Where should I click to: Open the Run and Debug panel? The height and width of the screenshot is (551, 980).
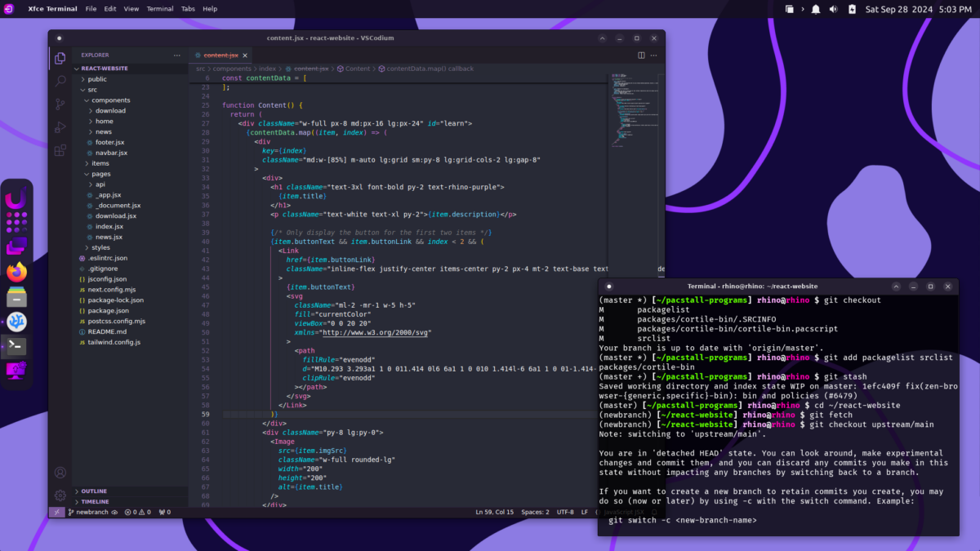pyautogui.click(x=60, y=127)
